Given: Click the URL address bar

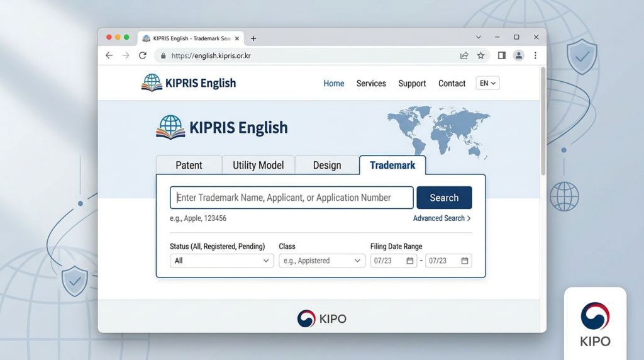Looking at the screenshot, I should tap(322, 55).
